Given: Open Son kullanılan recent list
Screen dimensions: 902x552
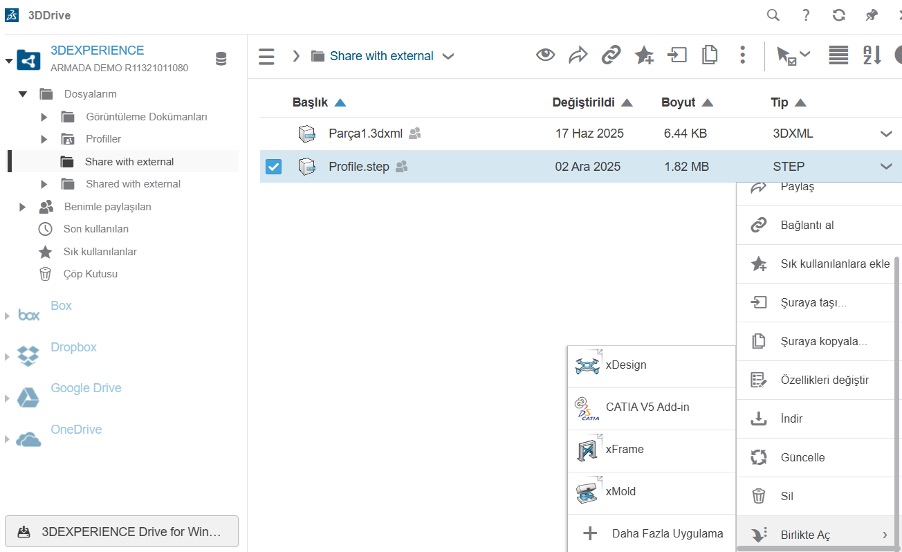Looking at the screenshot, I should coord(95,229).
